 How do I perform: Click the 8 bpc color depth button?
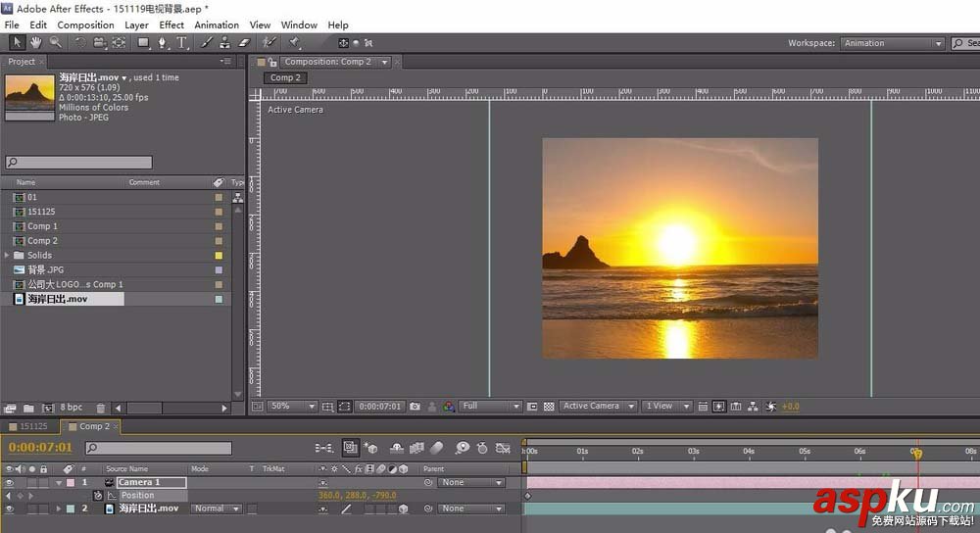coord(72,408)
